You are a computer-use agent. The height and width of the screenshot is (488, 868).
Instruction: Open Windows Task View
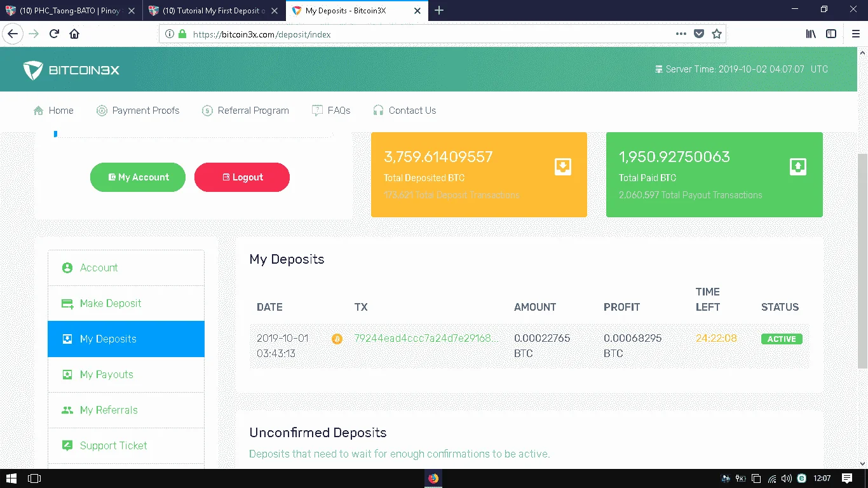click(34, 478)
